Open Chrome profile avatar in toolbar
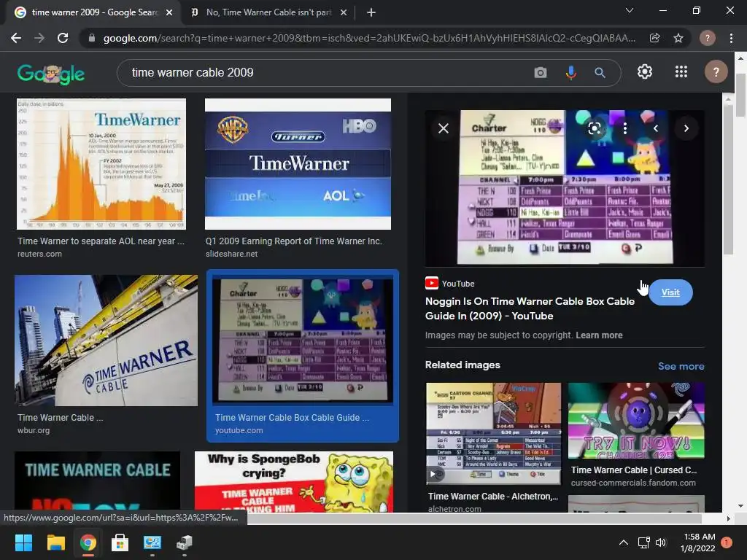This screenshot has height=560, width=747. (x=708, y=38)
